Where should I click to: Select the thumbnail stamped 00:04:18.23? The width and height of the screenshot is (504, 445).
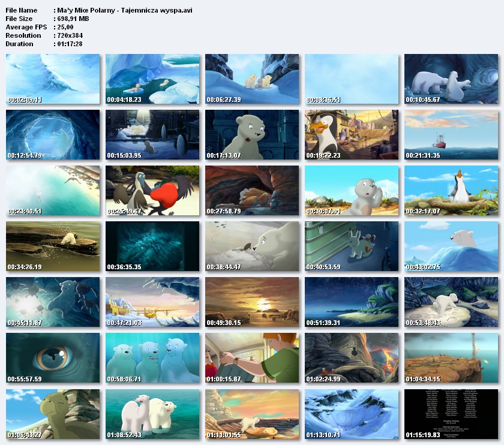click(x=152, y=79)
